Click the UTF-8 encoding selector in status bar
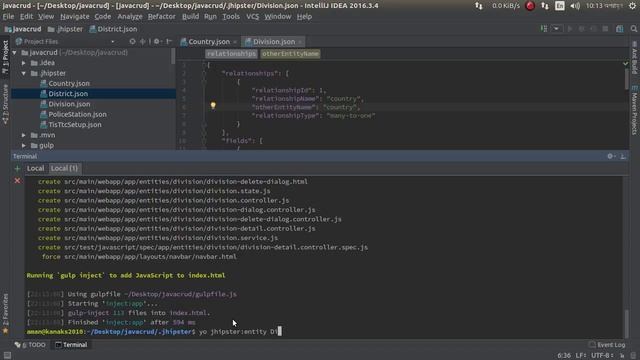The width and height of the screenshot is (640, 360). click(x=602, y=356)
